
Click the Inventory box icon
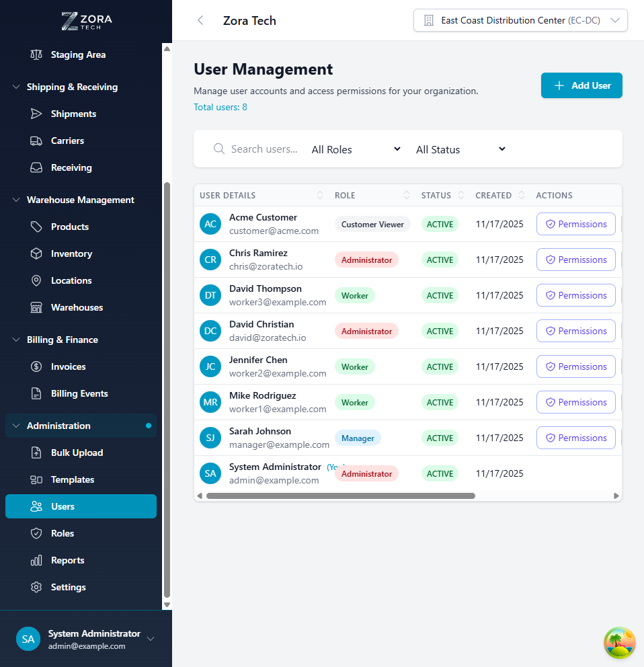[x=36, y=253]
